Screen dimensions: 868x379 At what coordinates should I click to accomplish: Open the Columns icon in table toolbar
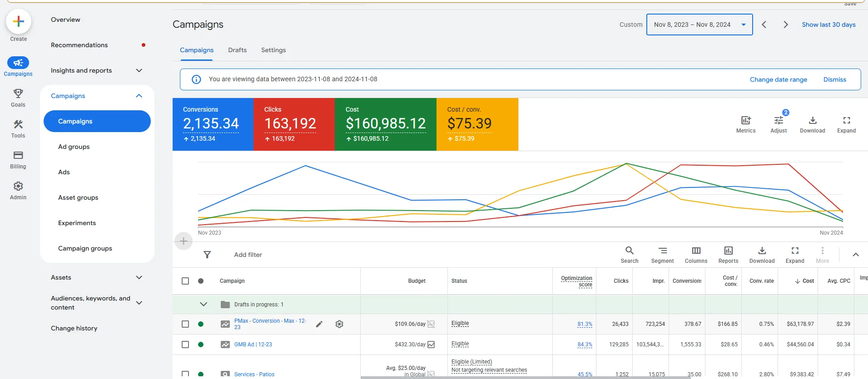pyautogui.click(x=696, y=251)
